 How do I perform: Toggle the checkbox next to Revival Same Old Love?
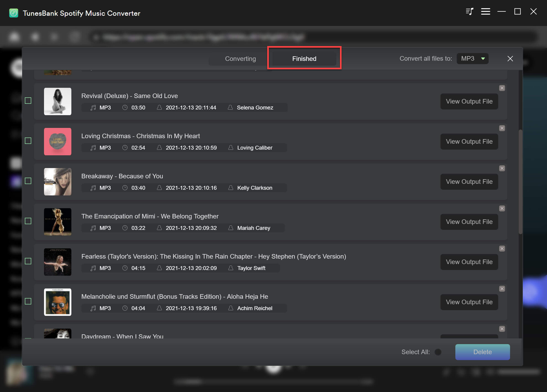tap(29, 101)
